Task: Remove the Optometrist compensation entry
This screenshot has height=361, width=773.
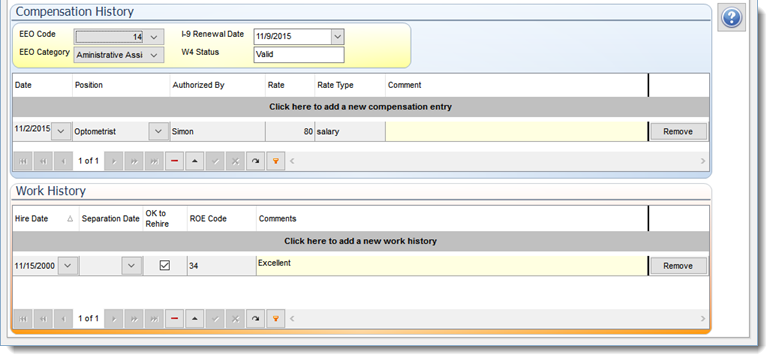Action: [x=678, y=132]
